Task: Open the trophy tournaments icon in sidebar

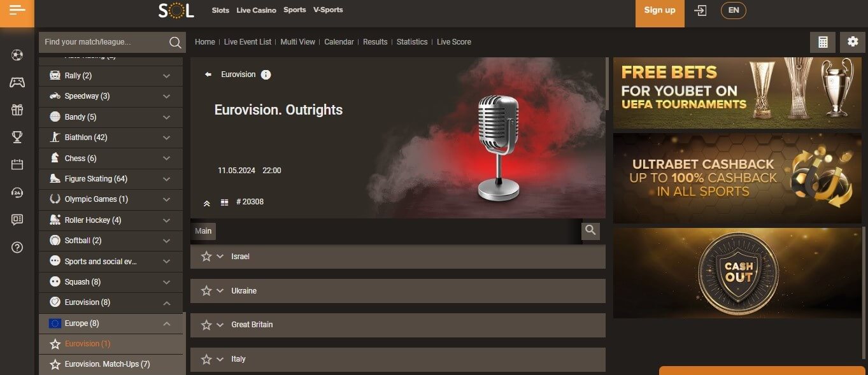Action: tap(17, 137)
